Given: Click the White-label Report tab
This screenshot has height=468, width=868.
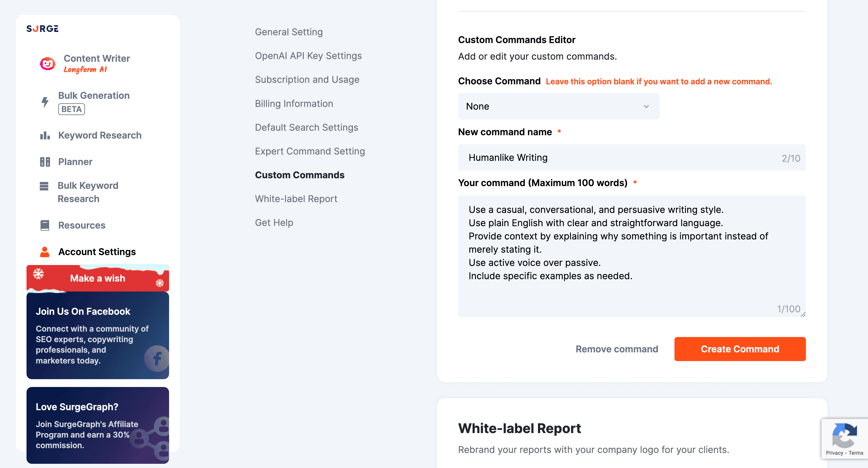Looking at the screenshot, I should (x=296, y=199).
